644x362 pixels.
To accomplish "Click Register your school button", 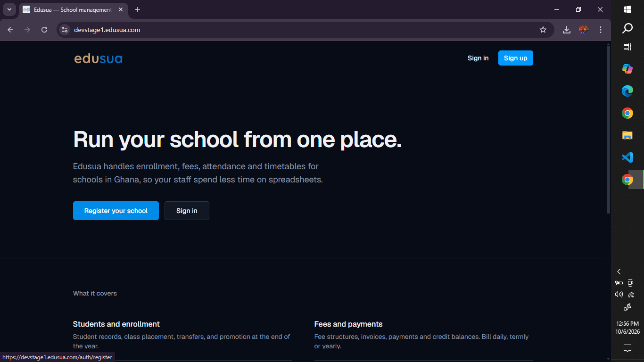I will pos(116,211).
